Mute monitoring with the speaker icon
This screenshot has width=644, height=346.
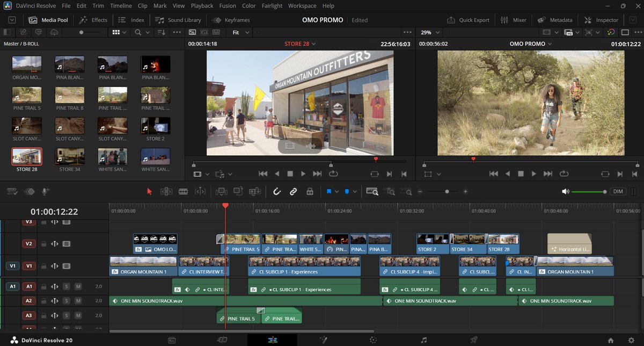pyautogui.click(x=565, y=191)
